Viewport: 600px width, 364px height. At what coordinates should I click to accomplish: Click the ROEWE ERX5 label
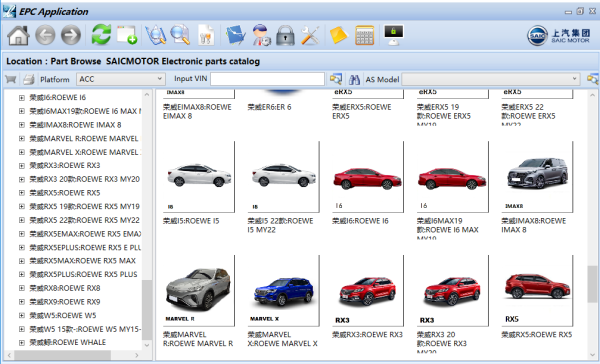362,111
